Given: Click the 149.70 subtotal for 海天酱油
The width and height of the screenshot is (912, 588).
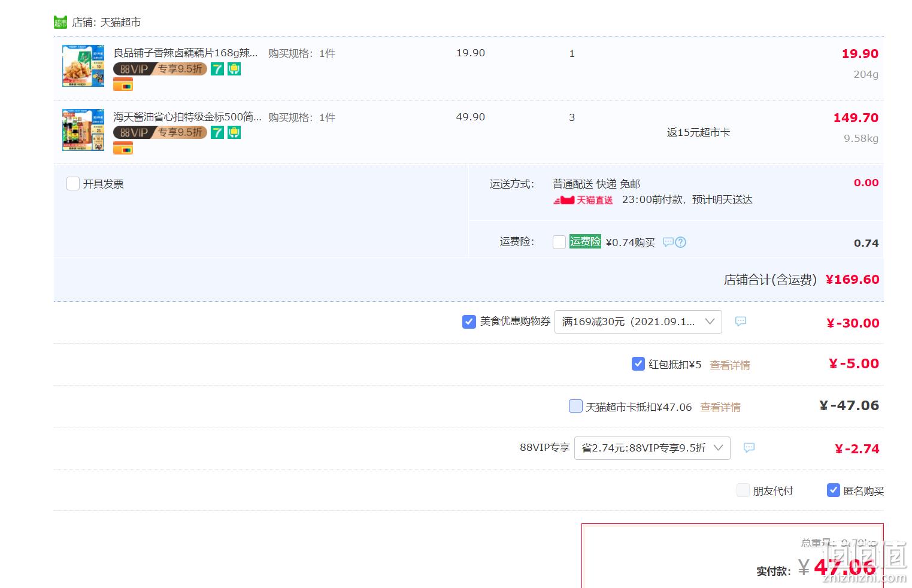Looking at the screenshot, I should pos(856,118).
